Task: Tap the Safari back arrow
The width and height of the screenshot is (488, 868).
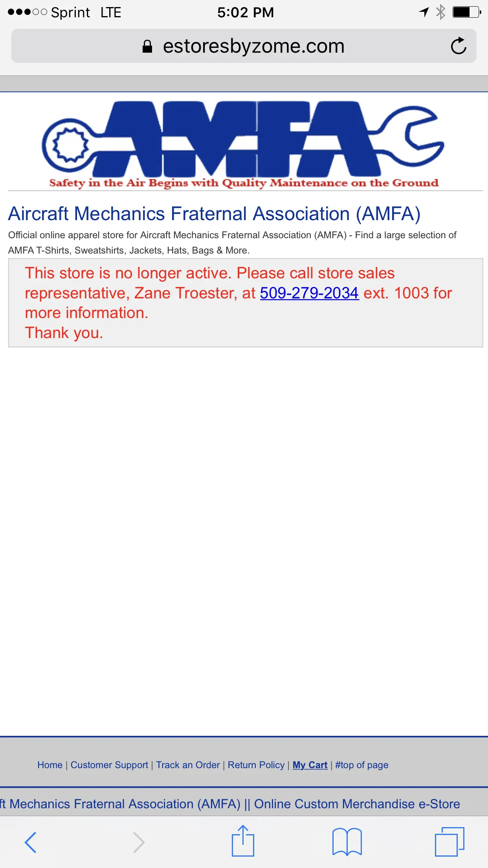Action: point(31,842)
